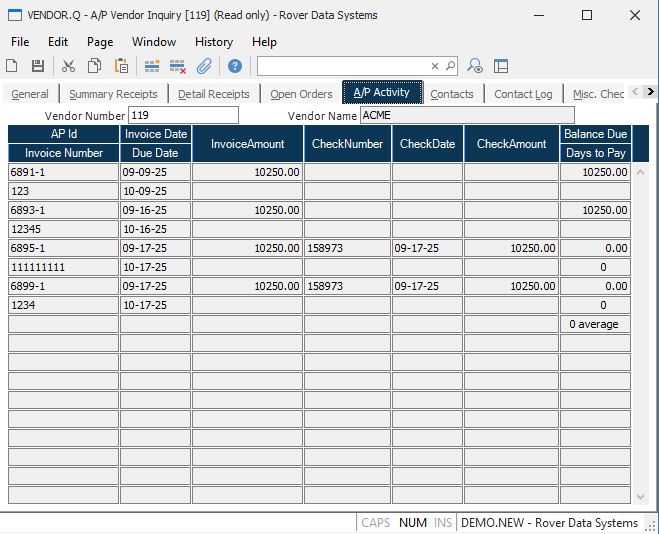Click the Delete row icon
The image size is (659, 534).
tap(178, 66)
